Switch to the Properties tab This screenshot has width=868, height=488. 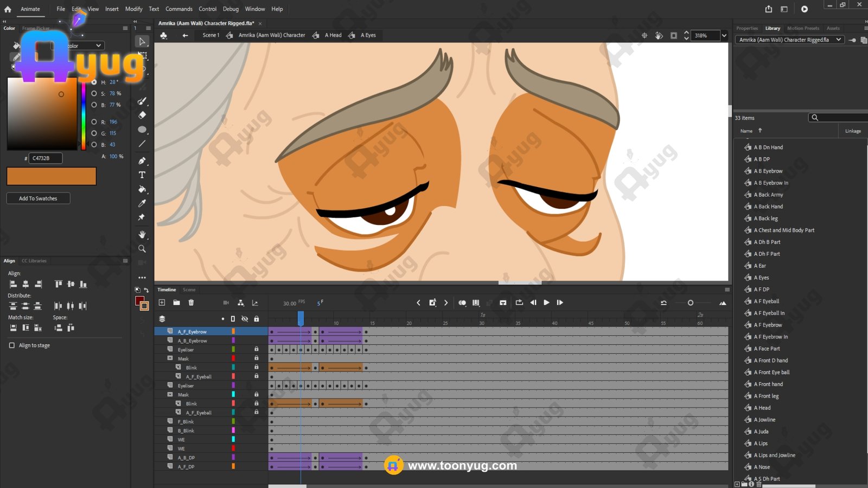click(x=746, y=28)
